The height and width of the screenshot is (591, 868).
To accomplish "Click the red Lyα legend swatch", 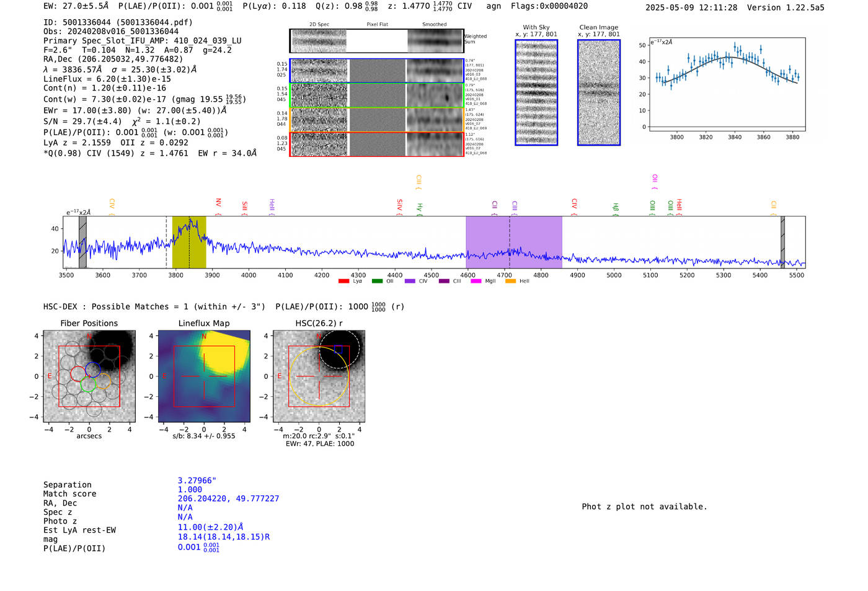I will 343,281.
